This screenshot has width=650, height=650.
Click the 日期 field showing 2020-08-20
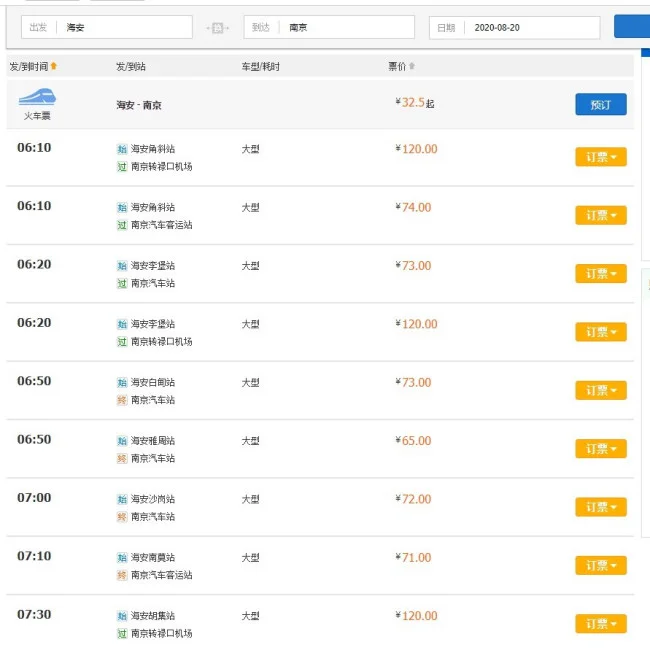click(x=514, y=28)
